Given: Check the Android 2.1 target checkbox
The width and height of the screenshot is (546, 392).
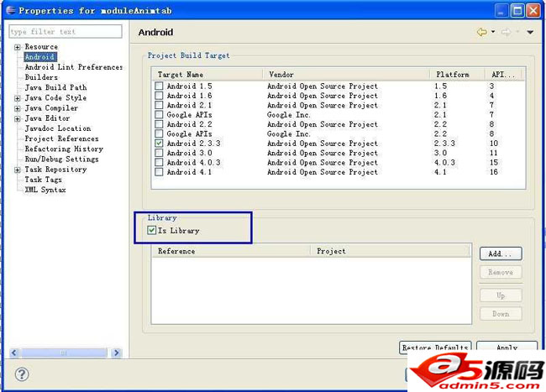Looking at the screenshot, I should (x=159, y=105).
